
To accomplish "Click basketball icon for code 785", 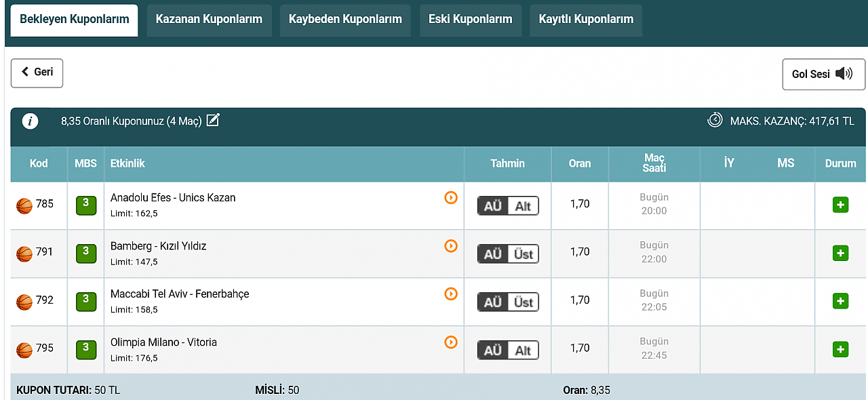I will (24, 205).
